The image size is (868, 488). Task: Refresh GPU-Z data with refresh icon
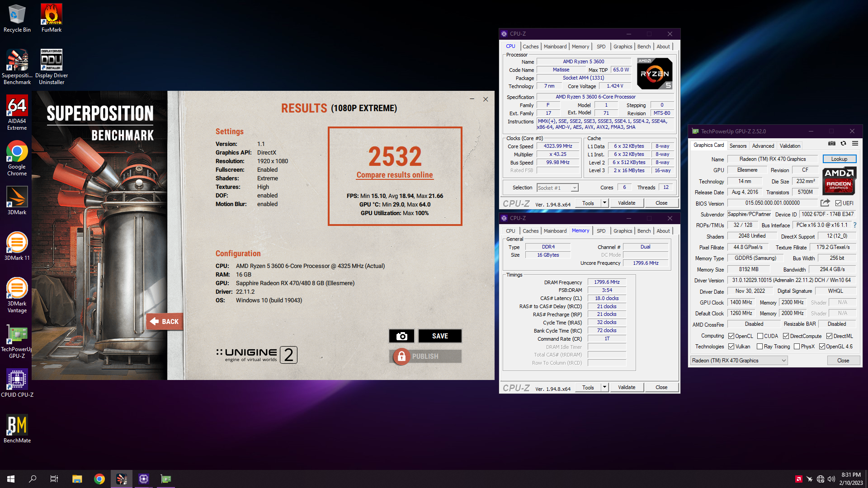click(x=843, y=144)
